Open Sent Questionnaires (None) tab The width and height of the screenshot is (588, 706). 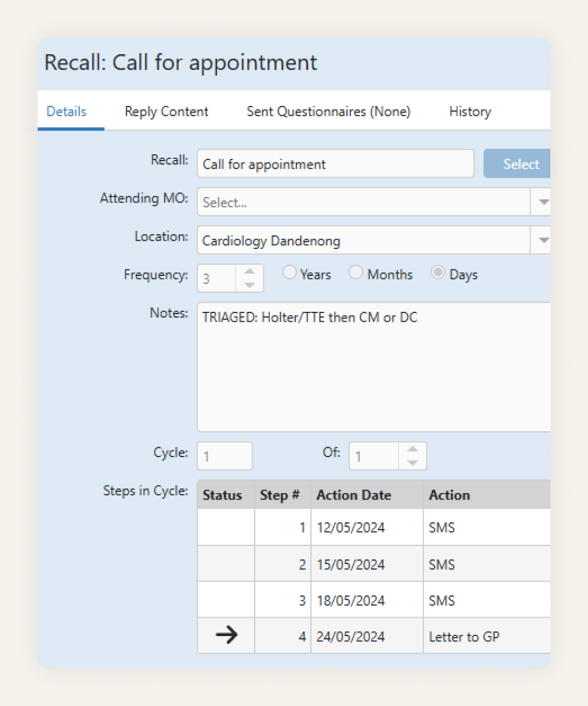click(328, 111)
